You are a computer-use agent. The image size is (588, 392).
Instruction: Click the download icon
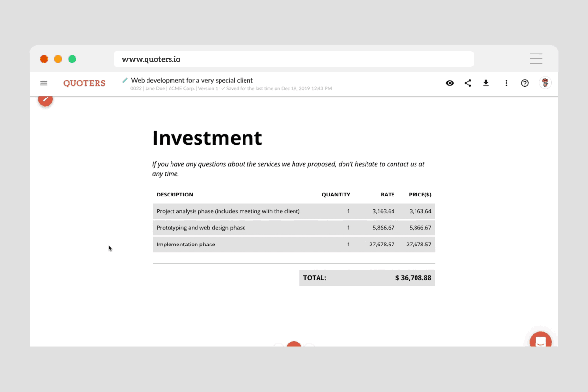[486, 83]
